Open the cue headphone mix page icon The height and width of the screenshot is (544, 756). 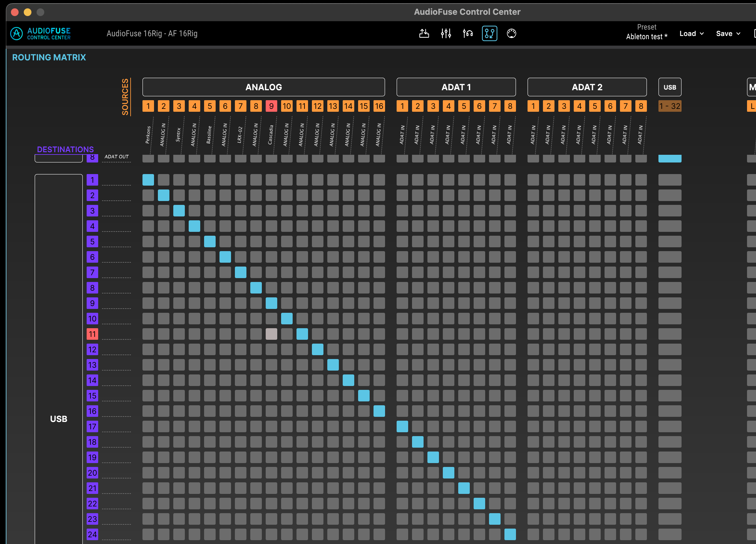tap(468, 33)
